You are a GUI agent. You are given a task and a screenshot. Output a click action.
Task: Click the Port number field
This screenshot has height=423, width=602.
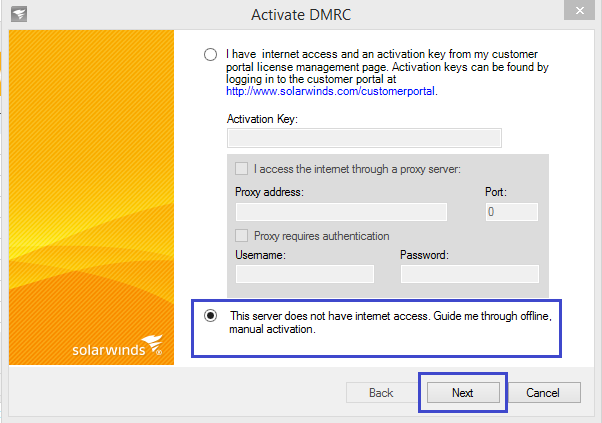click(x=511, y=212)
